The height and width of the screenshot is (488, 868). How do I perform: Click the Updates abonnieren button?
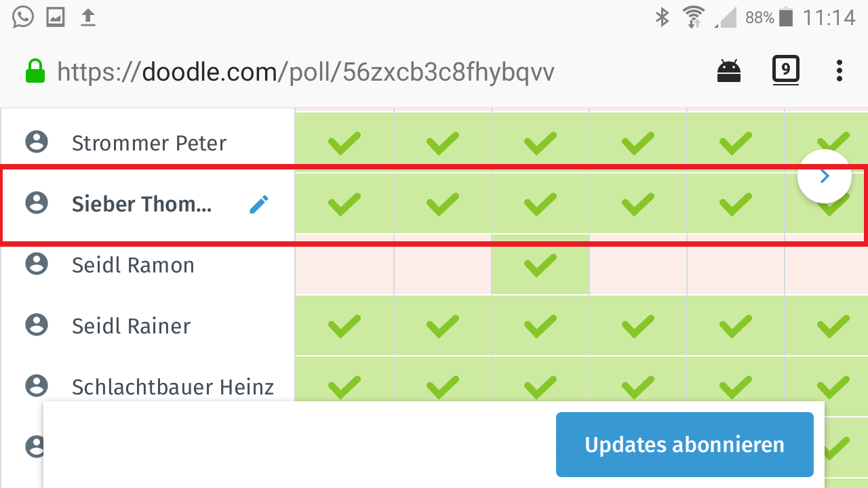coord(684,445)
